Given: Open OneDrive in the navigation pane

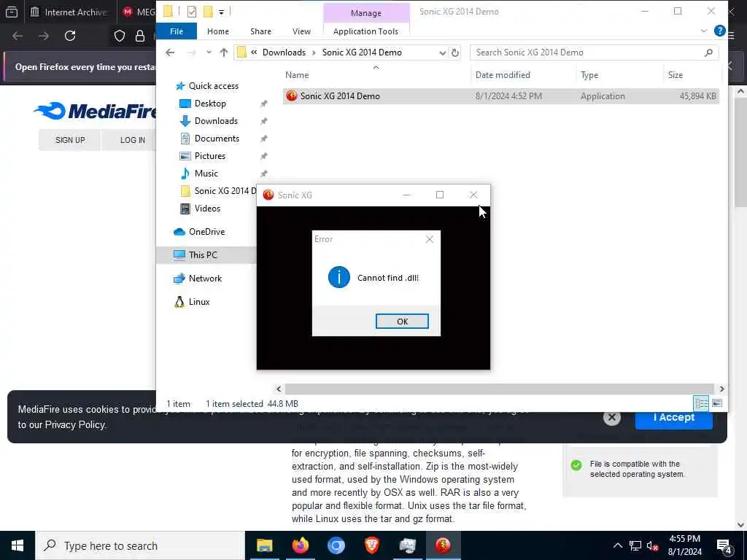Looking at the screenshot, I should (x=206, y=231).
